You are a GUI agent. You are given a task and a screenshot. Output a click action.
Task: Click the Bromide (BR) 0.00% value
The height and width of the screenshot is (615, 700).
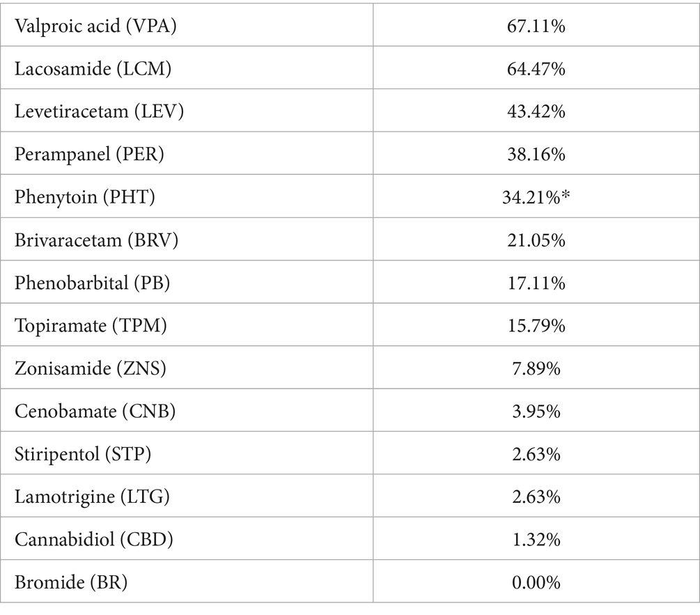click(x=536, y=582)
